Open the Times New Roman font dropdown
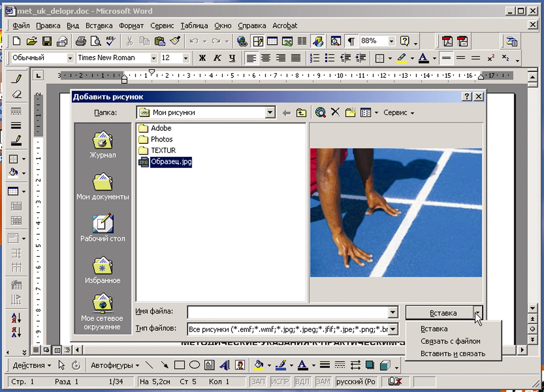 153,58
